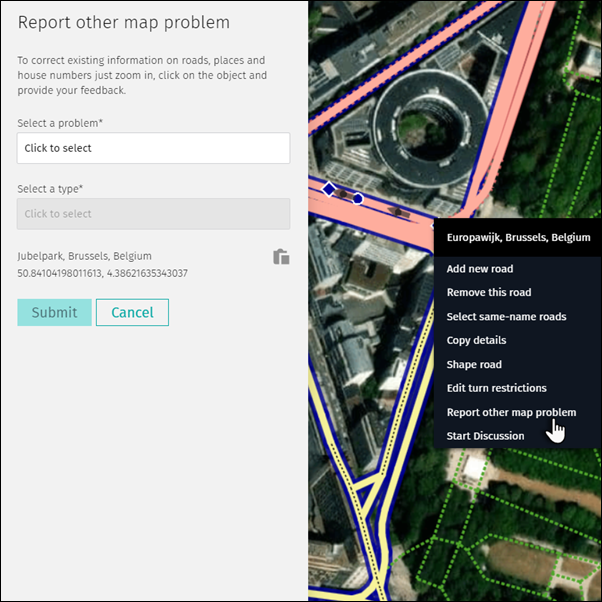The image size is (602, 602).
Task: Choose Report other map problem entry
Action: point(511,412)
